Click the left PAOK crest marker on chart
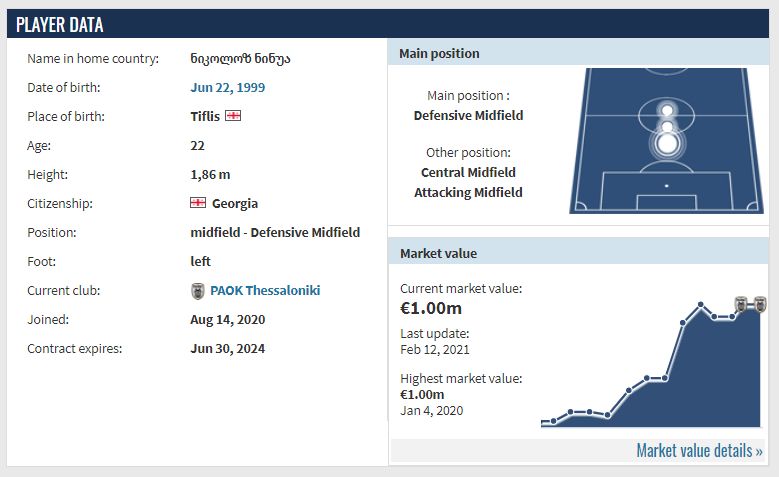This screenshot has width=779, height=477. (741, 303)
